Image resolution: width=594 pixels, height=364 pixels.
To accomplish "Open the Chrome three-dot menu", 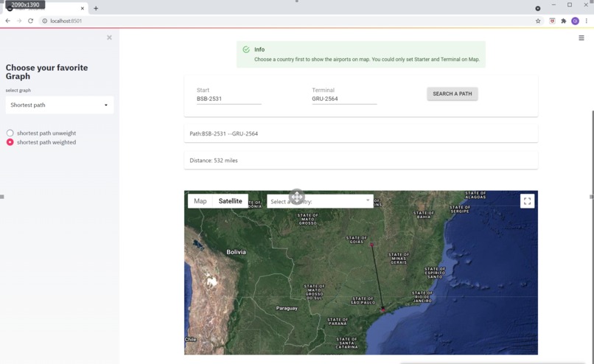I will click(x=586, y=21).
